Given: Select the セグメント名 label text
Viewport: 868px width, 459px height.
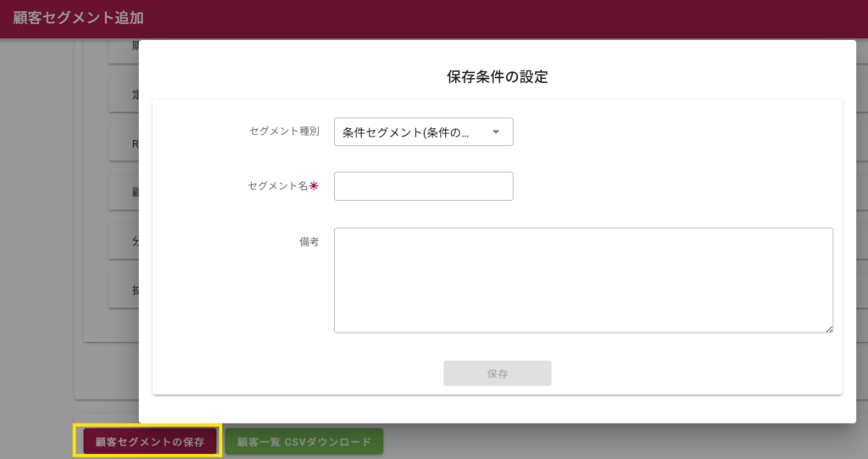Looking at the screenshot, I should [x=278, y=187].
